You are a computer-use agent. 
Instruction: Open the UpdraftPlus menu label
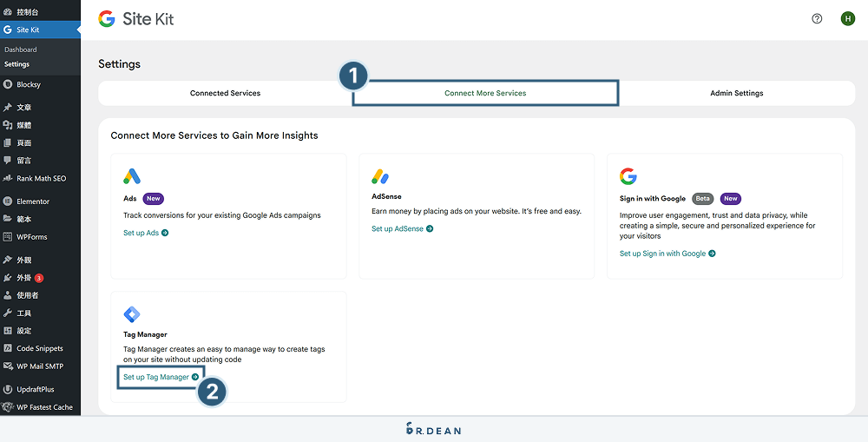click(x=36, y=389)
